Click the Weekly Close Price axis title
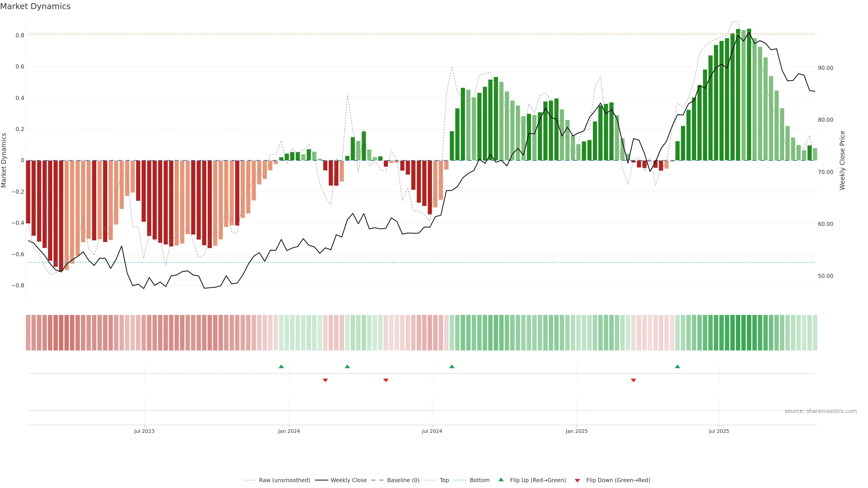Image resolution: width=868 pixels, height=488 pixels. [x=842, y=160]
